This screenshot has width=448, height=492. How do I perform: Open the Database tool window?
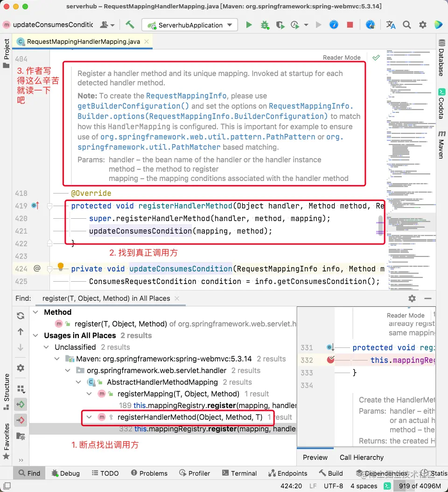click(442, 58)
